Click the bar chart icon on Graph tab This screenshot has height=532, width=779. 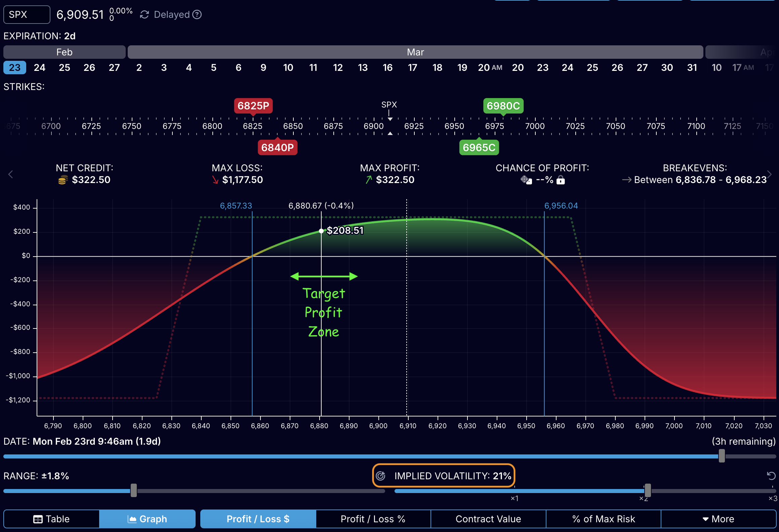pyautogui.click(x=133, y=519)
